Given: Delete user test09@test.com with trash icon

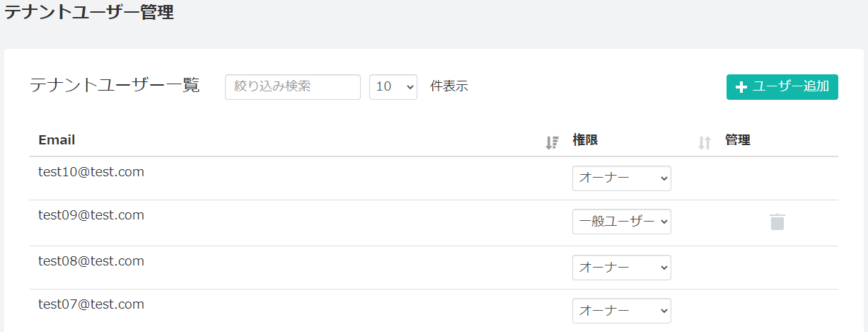Looking at the screenshot, I should tap(777, 222).
